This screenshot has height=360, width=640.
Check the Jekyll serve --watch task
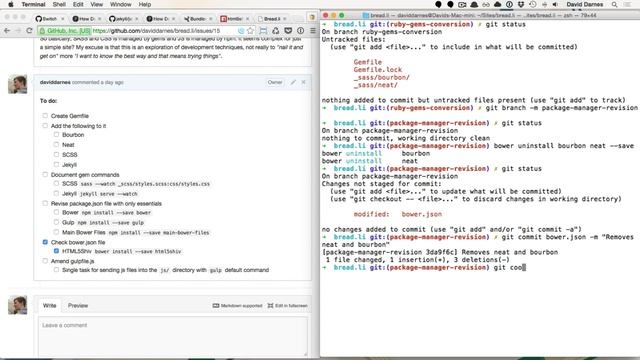coord(56,193)
